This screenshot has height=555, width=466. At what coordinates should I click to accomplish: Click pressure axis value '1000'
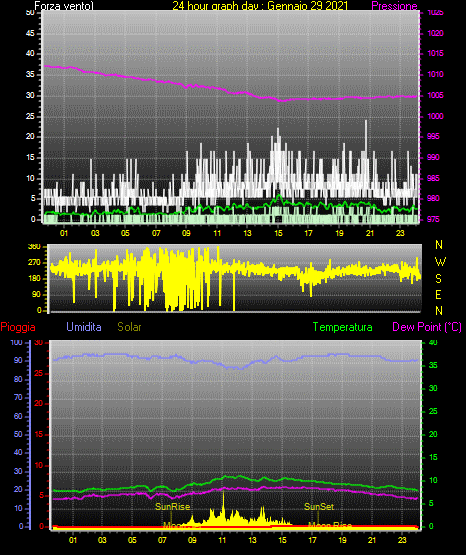tap(435, 116)
